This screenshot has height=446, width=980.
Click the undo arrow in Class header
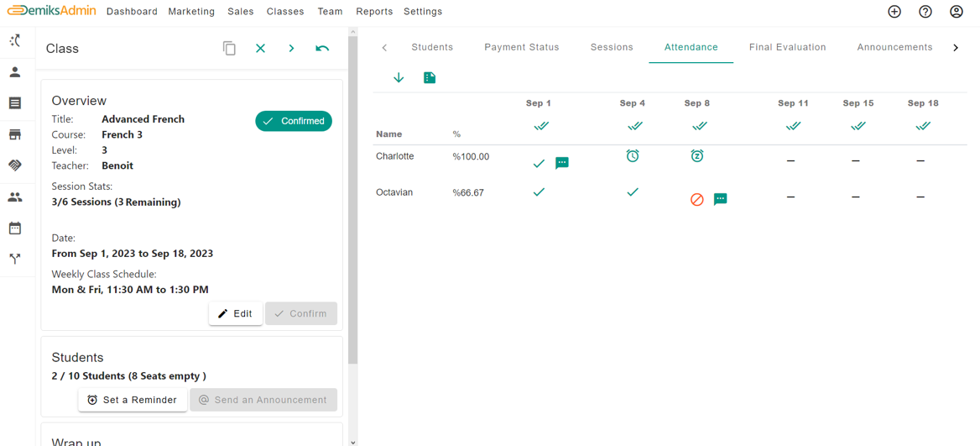coord(322,48)
